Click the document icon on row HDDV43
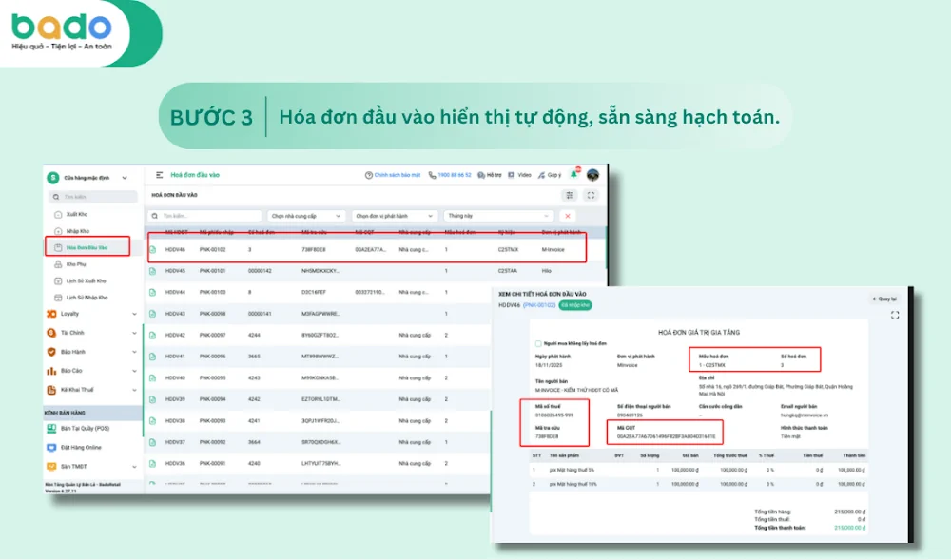Image resolution: width=951 pixels, height=560 pixels. (x=153, y=314)
